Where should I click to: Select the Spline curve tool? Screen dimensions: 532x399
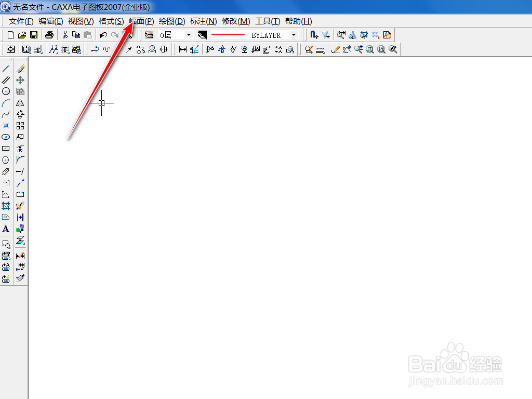tap(6, 114)
